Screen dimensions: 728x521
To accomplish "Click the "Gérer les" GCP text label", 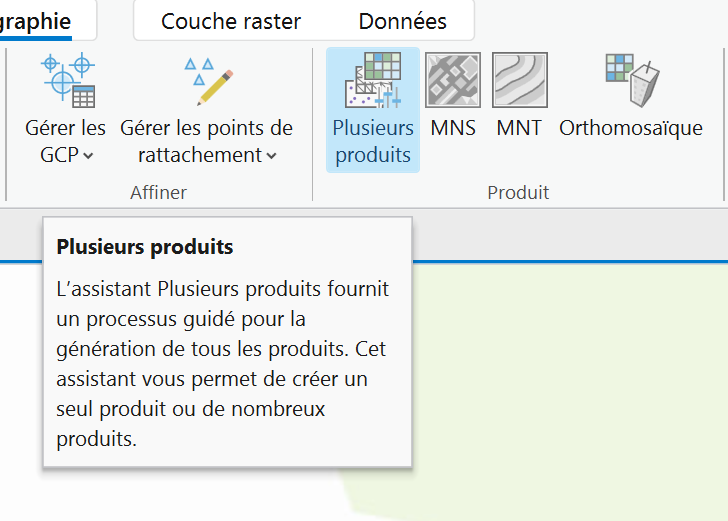I will pos(66,128).
